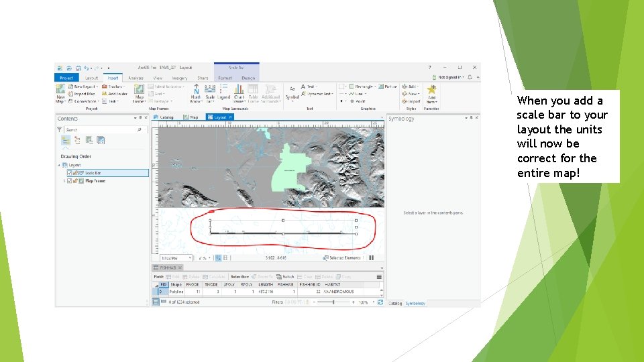
Task: Insert a Map Frame
Action: point(140,94)
